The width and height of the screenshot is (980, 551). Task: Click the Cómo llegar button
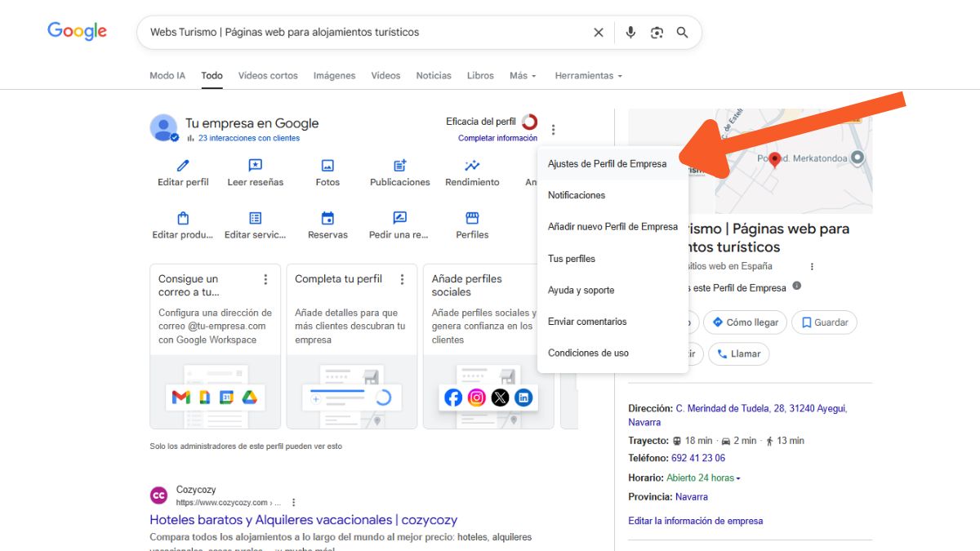tap(744, 322)
